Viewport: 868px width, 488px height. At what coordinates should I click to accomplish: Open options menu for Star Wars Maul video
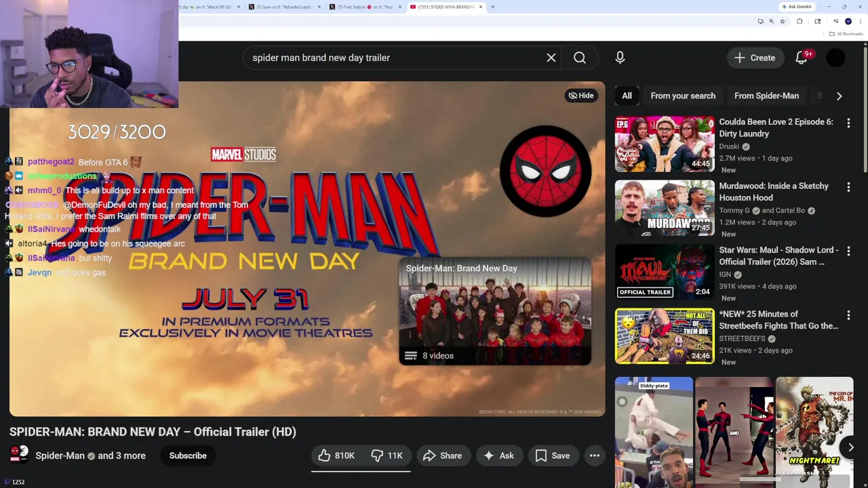click(x=848, y=251)
